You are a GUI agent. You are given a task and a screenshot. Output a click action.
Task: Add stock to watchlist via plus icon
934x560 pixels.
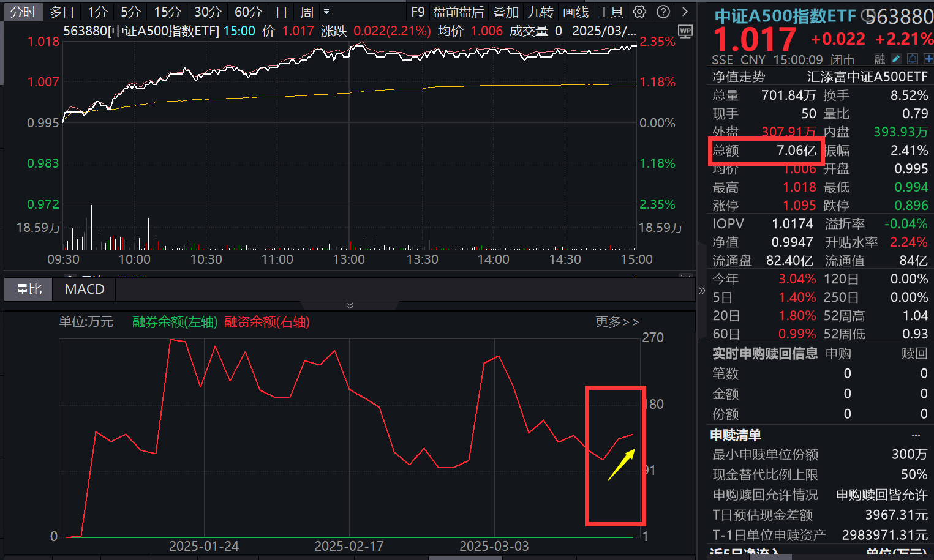click(x=928, y=59)
